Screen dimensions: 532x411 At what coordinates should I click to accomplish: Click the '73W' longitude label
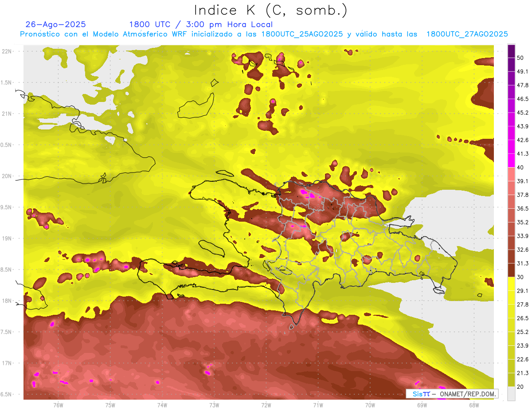[x=214, y=405]
